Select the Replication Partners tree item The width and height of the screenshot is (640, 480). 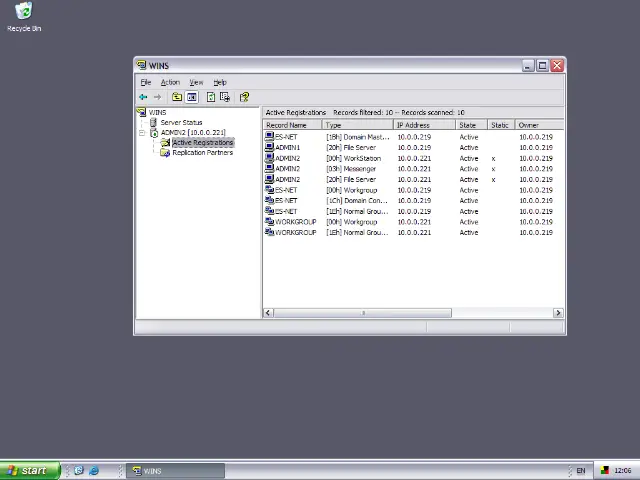coord(202,153)
